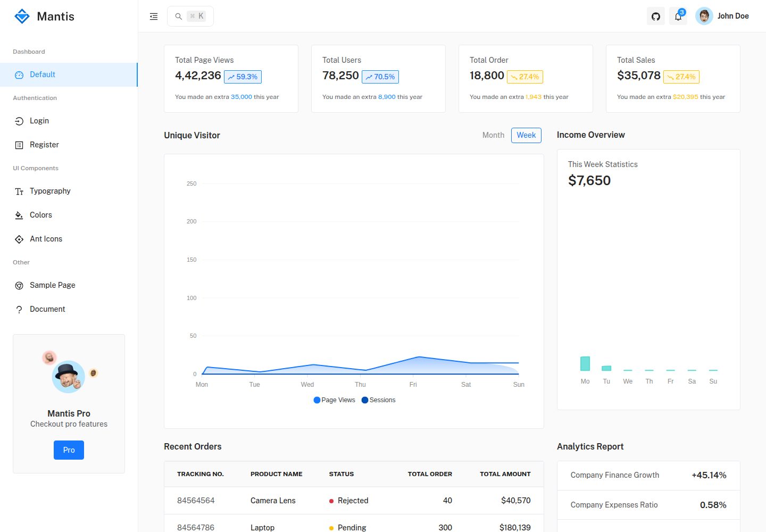
Task: Open notifications bell icon
Action: click(678, 16)
